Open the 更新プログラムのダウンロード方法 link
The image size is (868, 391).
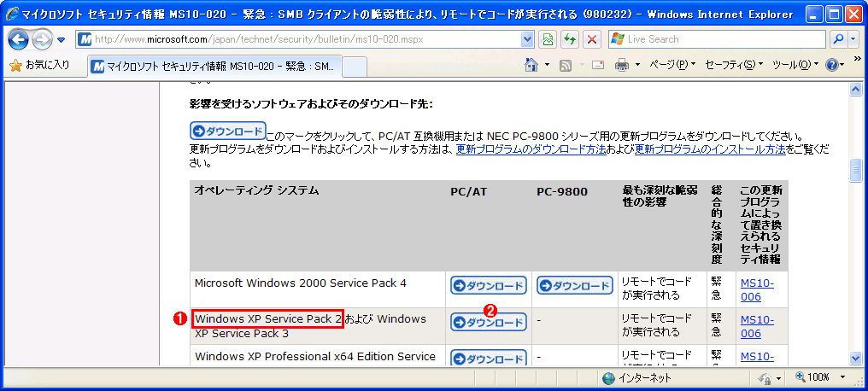[531, 149]
